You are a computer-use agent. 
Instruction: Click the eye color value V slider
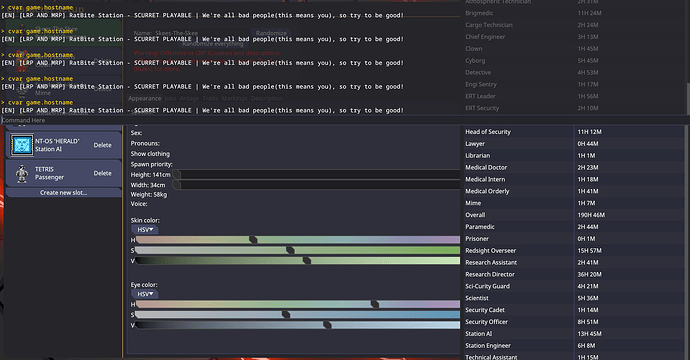tap(297, 325)
